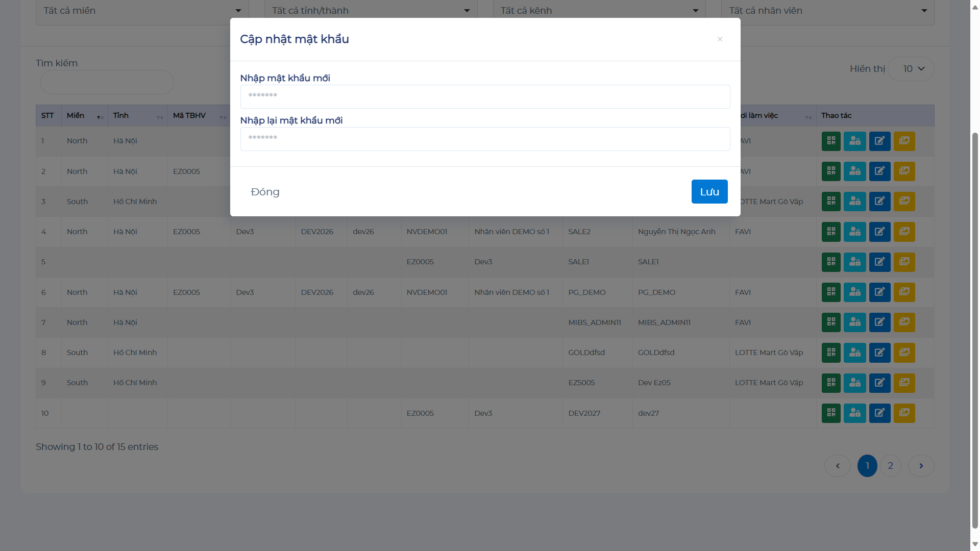Close the password dialog with X

click(x=720, y=39)
